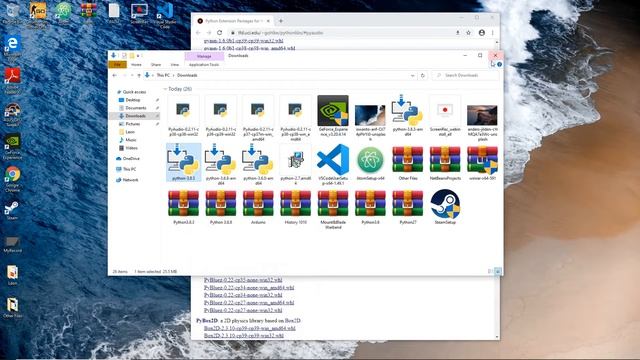Open recent locations dropdown near navigation arrows

coord(132,76)
